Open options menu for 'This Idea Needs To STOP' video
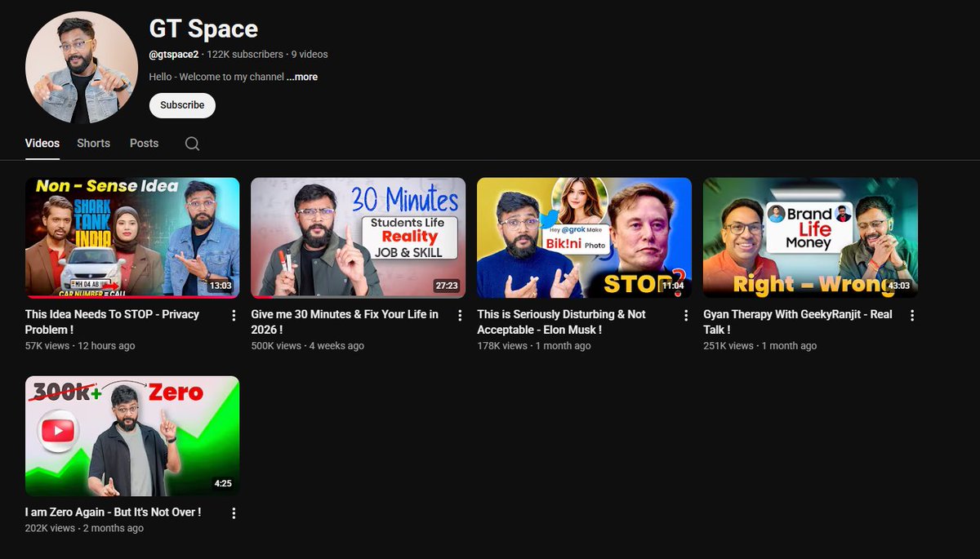 coord(234,315)
